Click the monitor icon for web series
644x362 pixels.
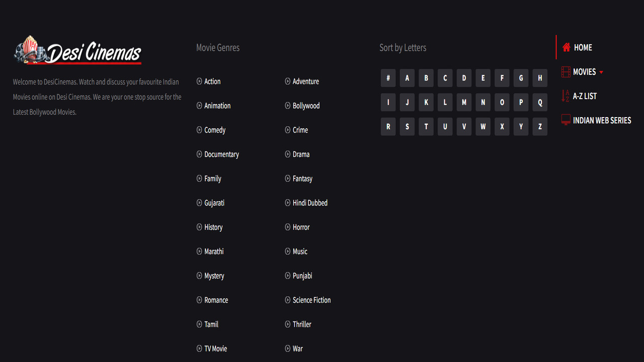click(566, 120)
